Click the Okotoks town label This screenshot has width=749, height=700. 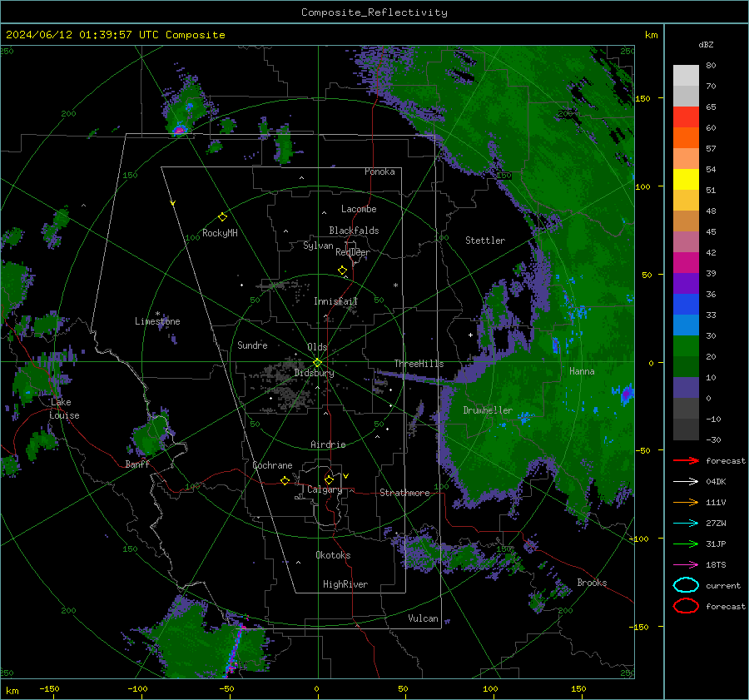pos(333,555)
